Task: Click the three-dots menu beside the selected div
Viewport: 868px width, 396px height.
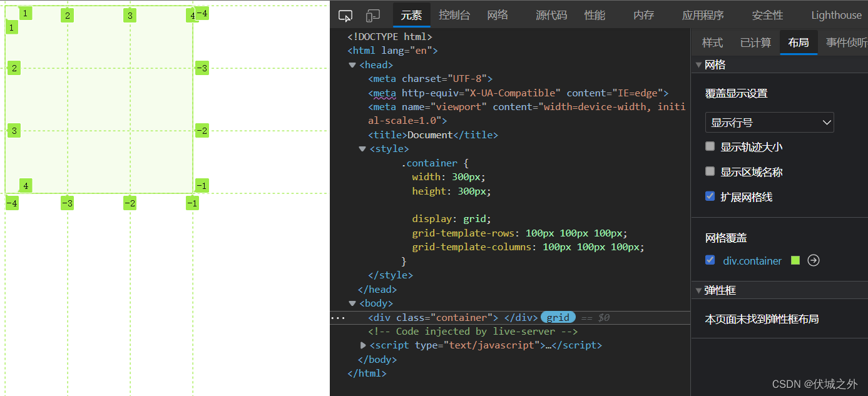Action: pos(338,318)
